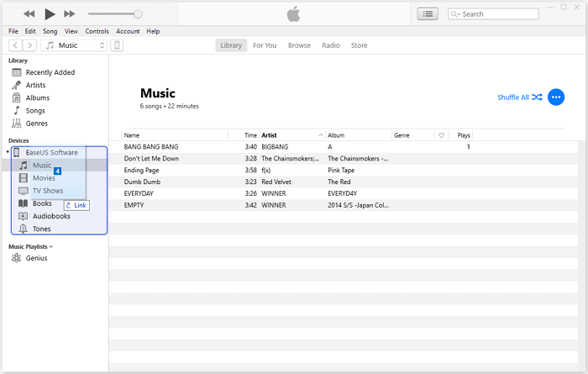Click the BIGBANG artist cell
The image size is (588, 374).
tap(275, 147)
